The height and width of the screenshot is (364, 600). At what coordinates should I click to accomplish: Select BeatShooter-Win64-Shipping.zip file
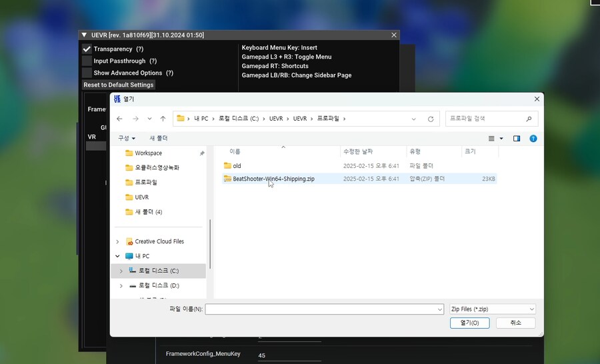(x=273, y=179)
